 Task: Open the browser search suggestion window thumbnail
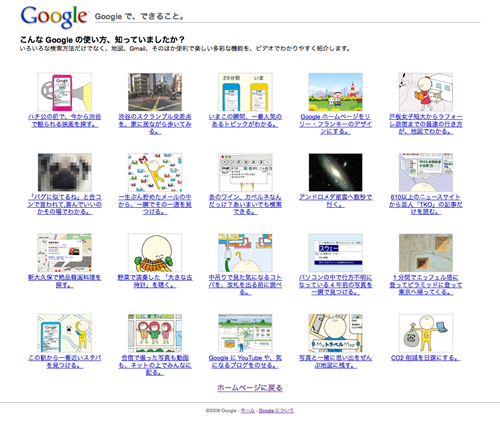(245, 172)
